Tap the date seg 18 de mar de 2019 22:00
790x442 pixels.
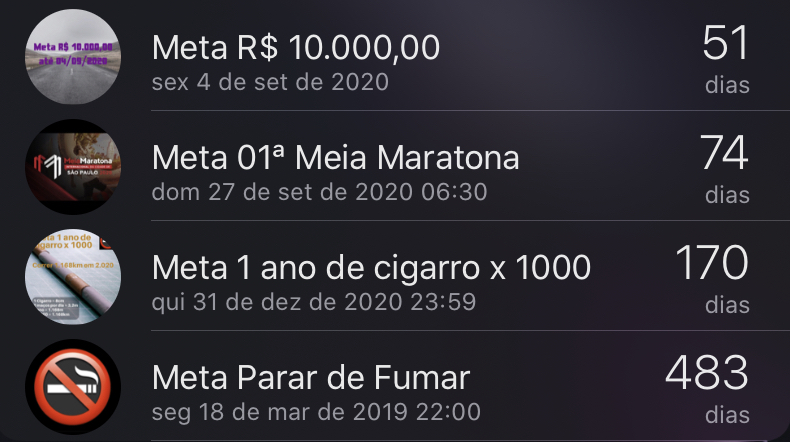coord(316,411)
